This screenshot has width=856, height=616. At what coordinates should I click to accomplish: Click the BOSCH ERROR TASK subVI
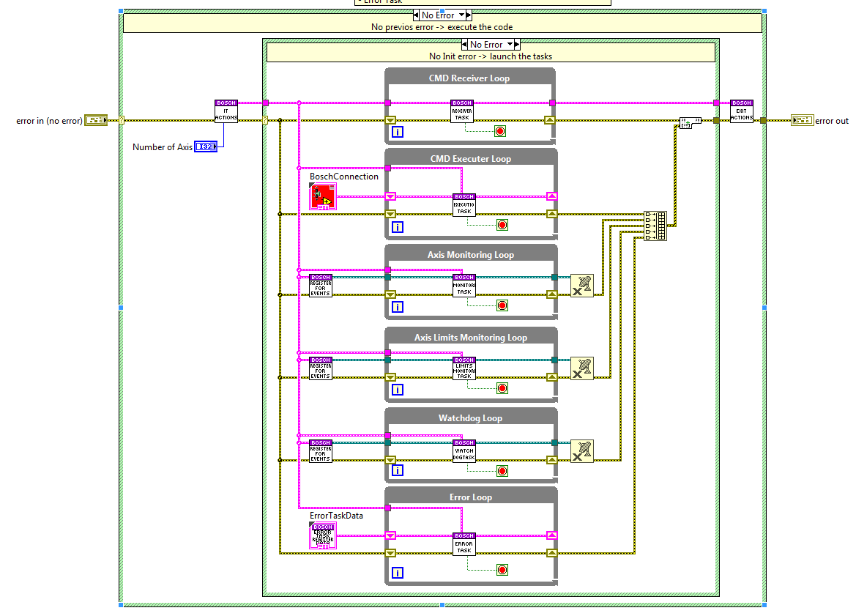point(464,544)
